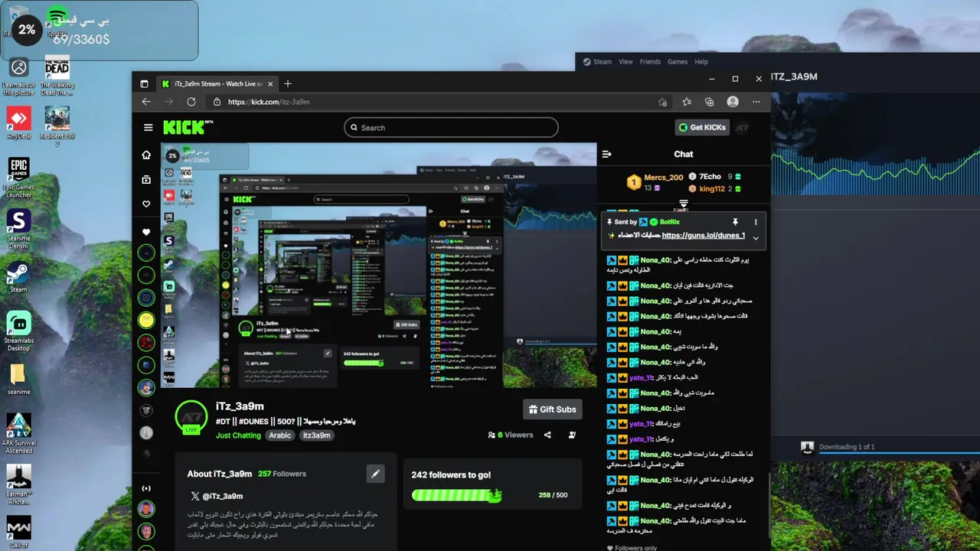Edit About section with pencil icon
The image size is (980, 551).
pyautogui.click(x=375, y=474)
